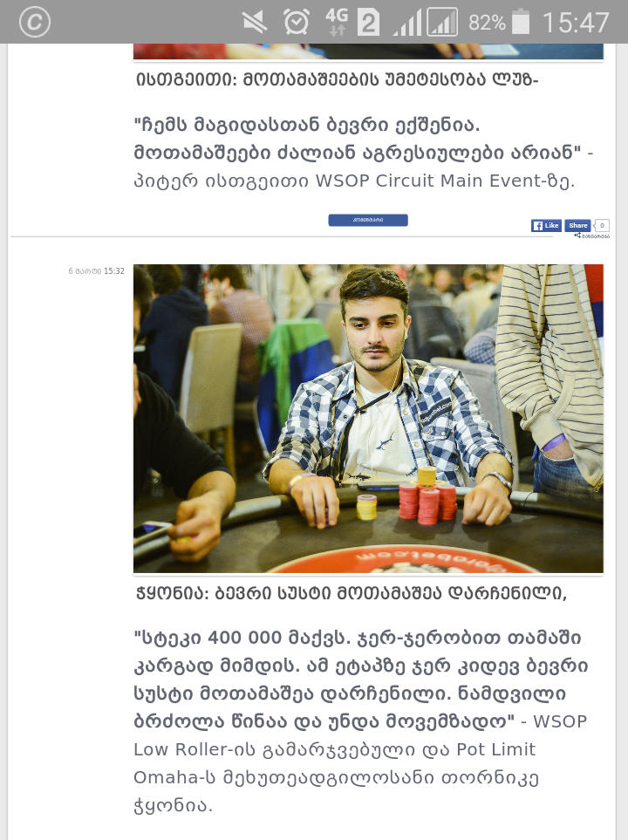Tap the second signal strength icon
Screen dimensions: 628x840
pos(442,22)
